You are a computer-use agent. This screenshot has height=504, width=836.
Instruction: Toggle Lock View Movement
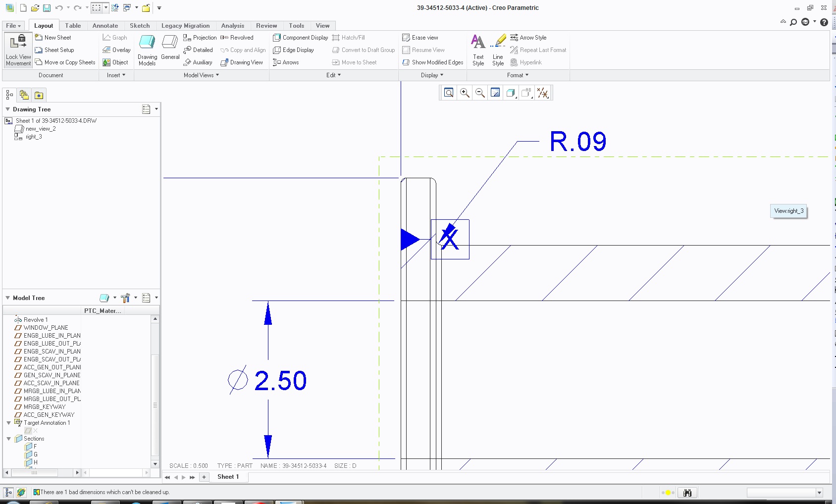point(18,50)
